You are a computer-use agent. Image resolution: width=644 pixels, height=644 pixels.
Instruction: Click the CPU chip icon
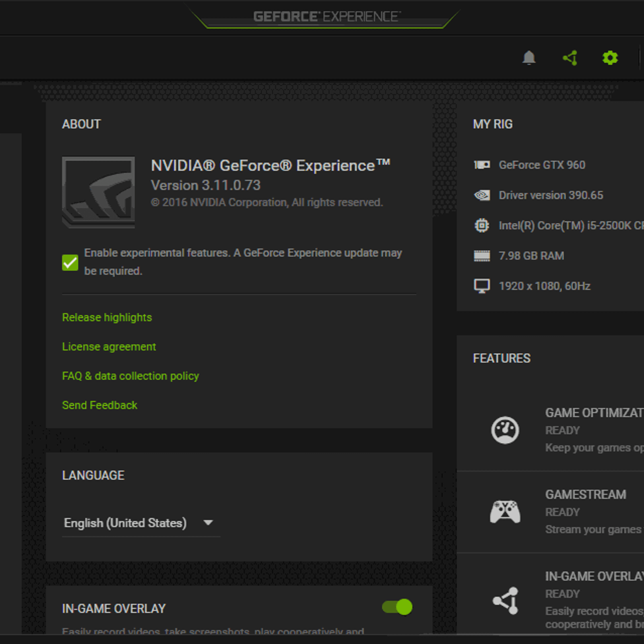pos(482,225)
